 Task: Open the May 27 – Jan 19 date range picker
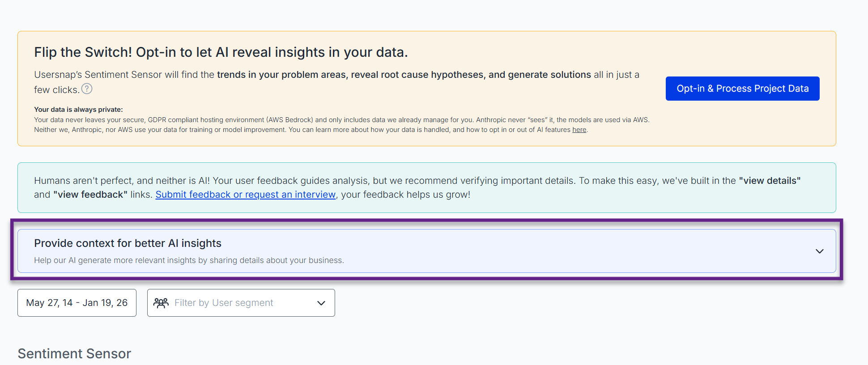pyautogui.click(x=77, y=303)
